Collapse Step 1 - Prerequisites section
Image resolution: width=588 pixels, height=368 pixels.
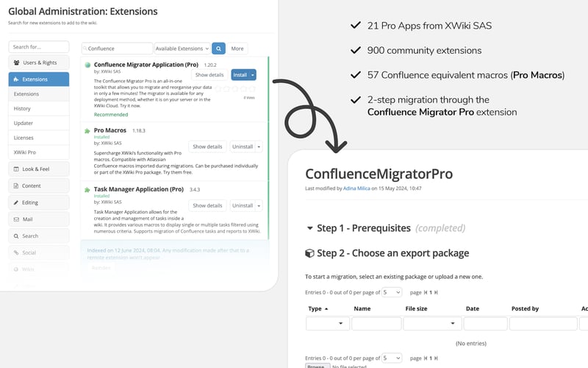pyautogui.click(x=309, y=228)
